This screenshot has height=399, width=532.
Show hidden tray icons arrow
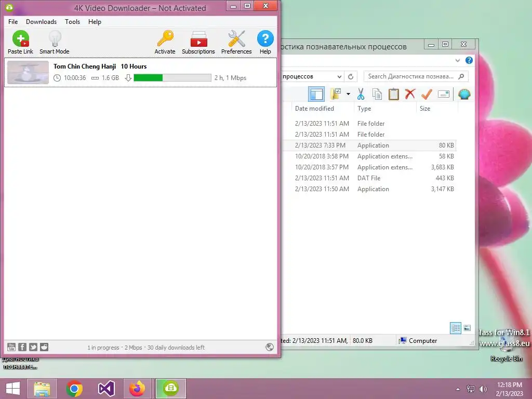tap(458, 389)
